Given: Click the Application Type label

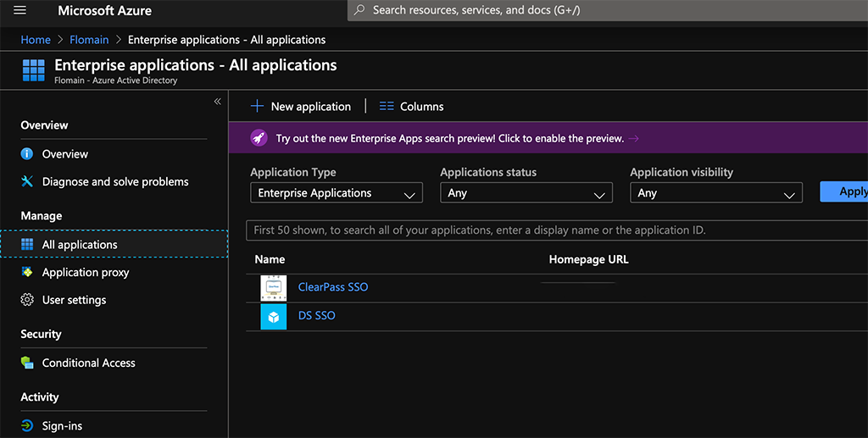Looking at the screenshot, I should (x=292, y=172).
